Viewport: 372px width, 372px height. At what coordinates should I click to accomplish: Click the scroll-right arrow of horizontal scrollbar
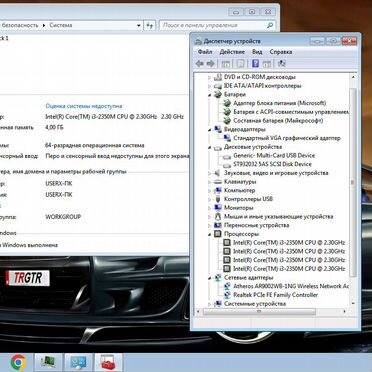346,312
